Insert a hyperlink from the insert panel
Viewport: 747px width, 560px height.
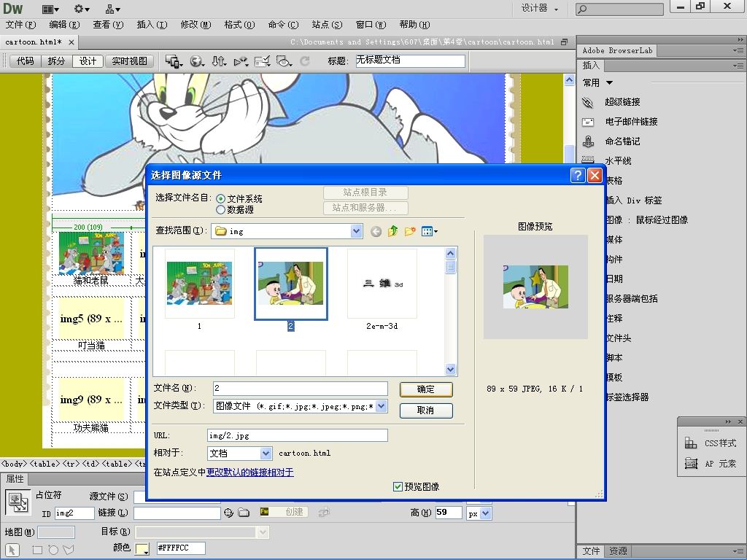[x=622, y=102]
